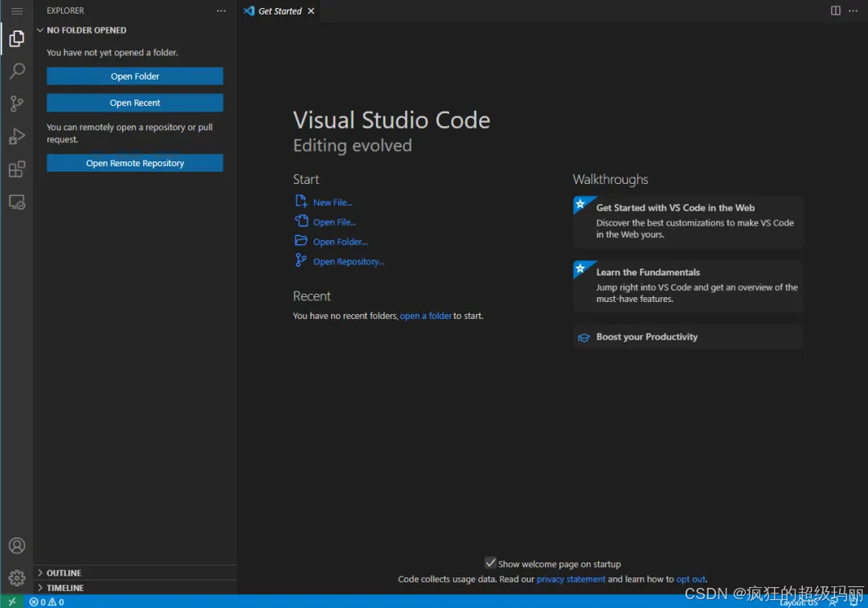This screenshot has height=608, width=868.
Task: Open Get Started with VS Code in the Web walkthrough
Action: (688, 222)
